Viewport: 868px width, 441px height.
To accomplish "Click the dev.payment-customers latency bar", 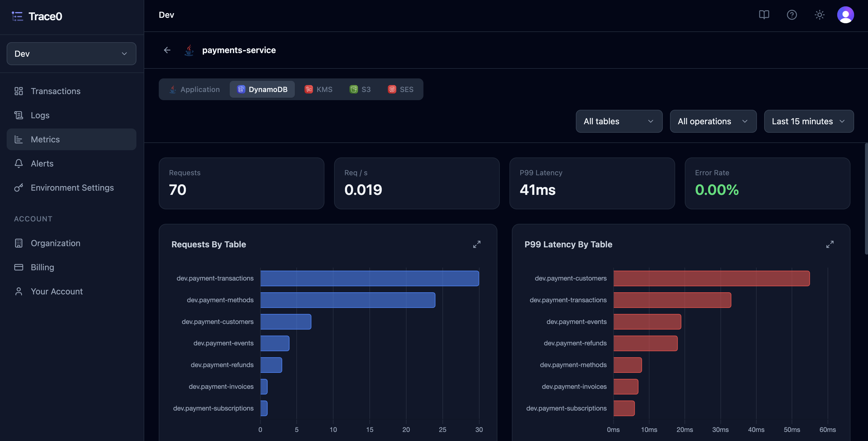I will (x=711, y=278).
